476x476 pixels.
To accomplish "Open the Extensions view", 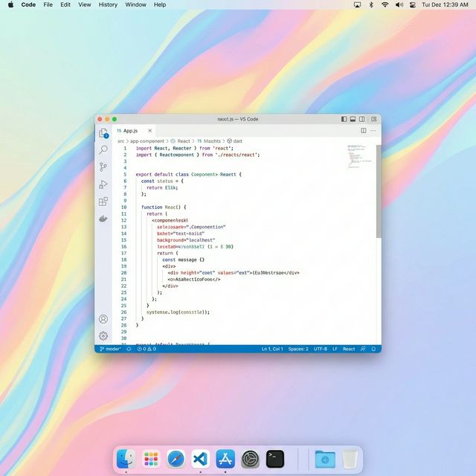I will pos(103,202).
